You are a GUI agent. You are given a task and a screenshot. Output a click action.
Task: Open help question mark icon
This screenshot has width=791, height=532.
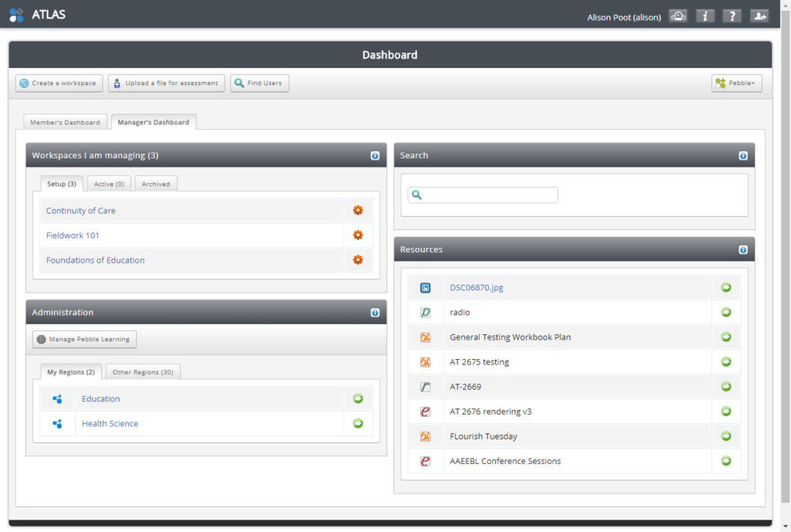click(x=732, y=16)
